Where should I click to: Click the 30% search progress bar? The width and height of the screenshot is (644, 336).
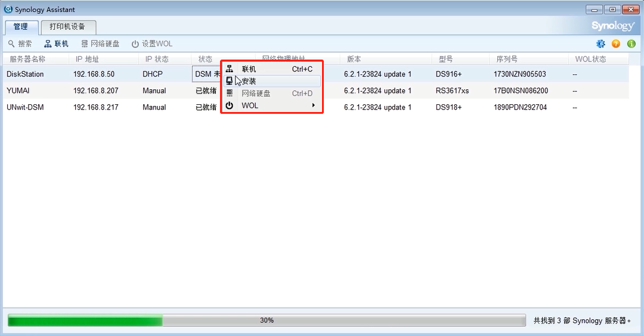(266, 321)
